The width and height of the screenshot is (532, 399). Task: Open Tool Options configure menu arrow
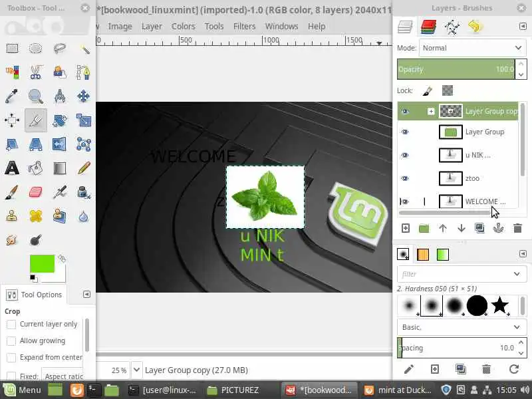86,294
